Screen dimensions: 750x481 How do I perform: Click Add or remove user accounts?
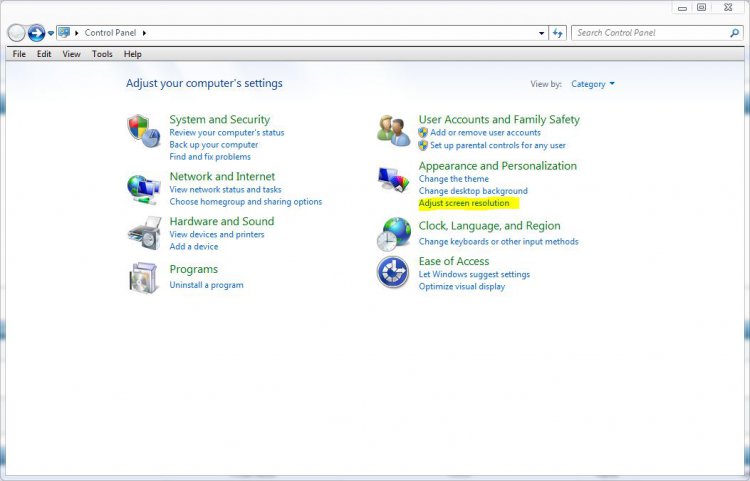[485, 132]
